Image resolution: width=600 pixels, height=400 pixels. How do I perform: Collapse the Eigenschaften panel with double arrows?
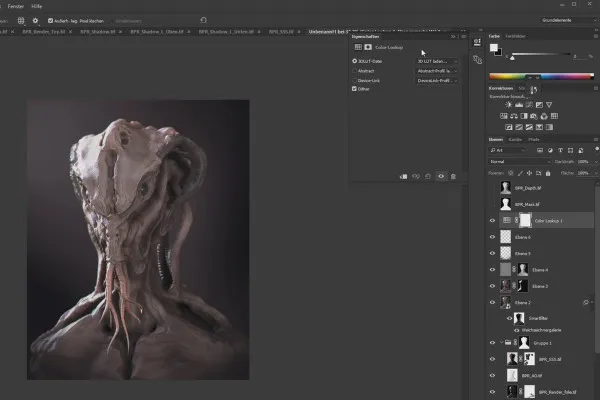pos(453,37)
